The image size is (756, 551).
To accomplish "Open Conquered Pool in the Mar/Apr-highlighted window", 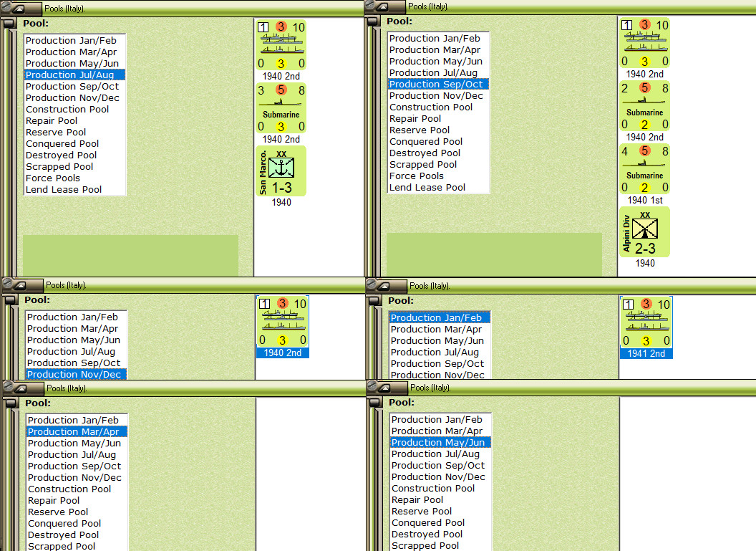I will [x=77, y=524].
